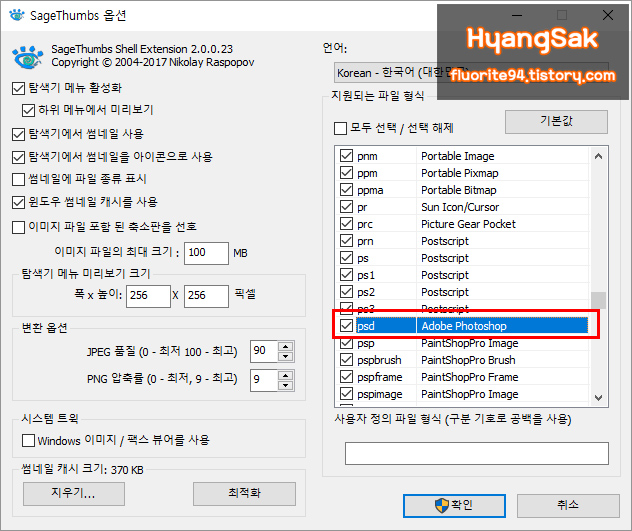Viewport: 632px width, 531px height.
Task: Select the PaintShopPro Frame row text
Action: (470, 377)
